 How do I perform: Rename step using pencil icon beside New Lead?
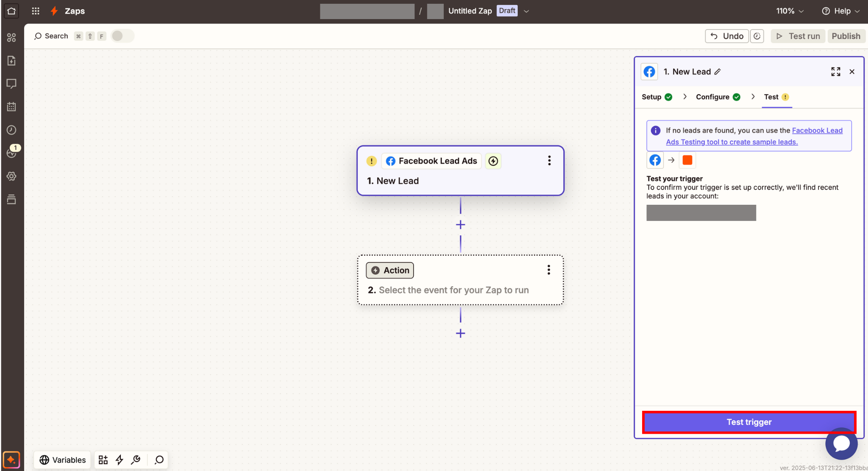(x=718, y=72)
